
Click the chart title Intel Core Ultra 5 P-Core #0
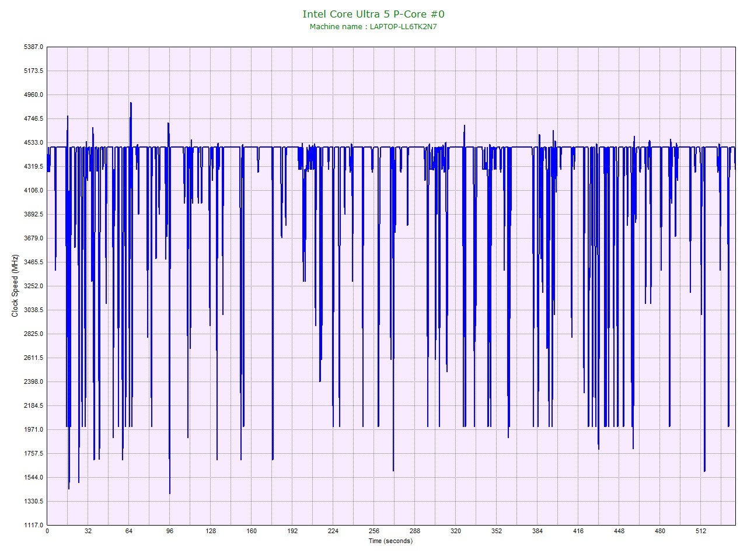373,14
